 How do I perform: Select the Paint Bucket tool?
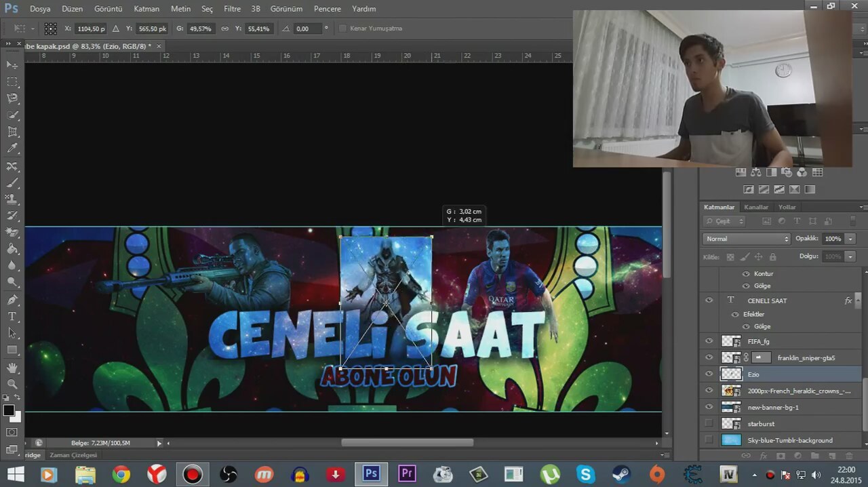[12, 249]
